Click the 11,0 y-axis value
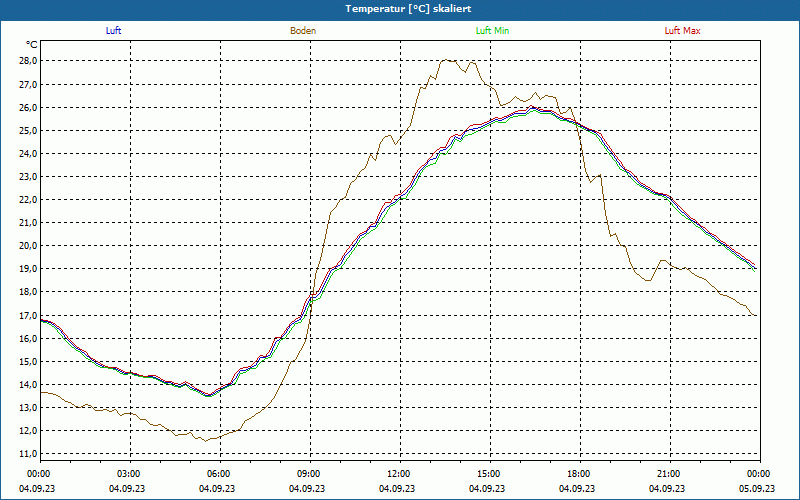Viewport: 800px width, 500px height. pos(29,454)
